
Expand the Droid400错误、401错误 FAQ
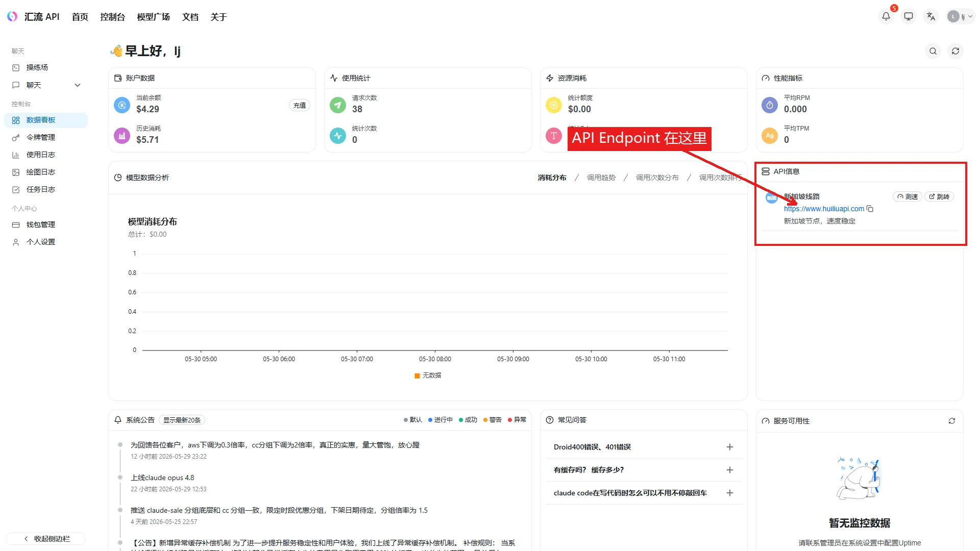[644, 447]
